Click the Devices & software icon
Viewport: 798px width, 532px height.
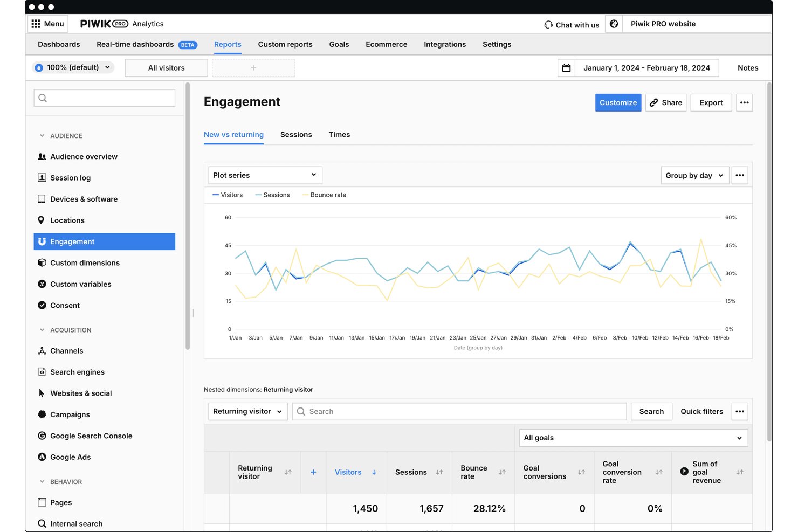tap(42, 199)
